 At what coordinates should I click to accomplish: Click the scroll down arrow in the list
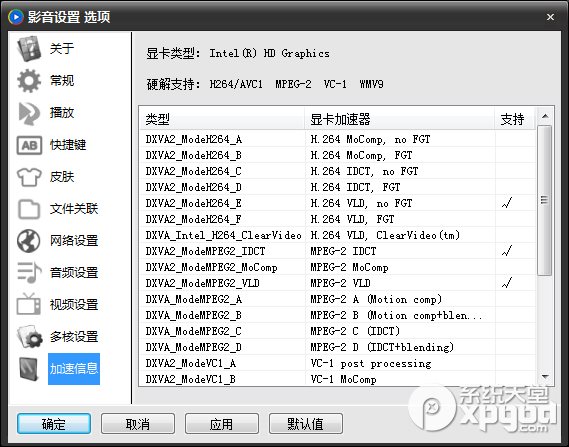click(545, 377)
